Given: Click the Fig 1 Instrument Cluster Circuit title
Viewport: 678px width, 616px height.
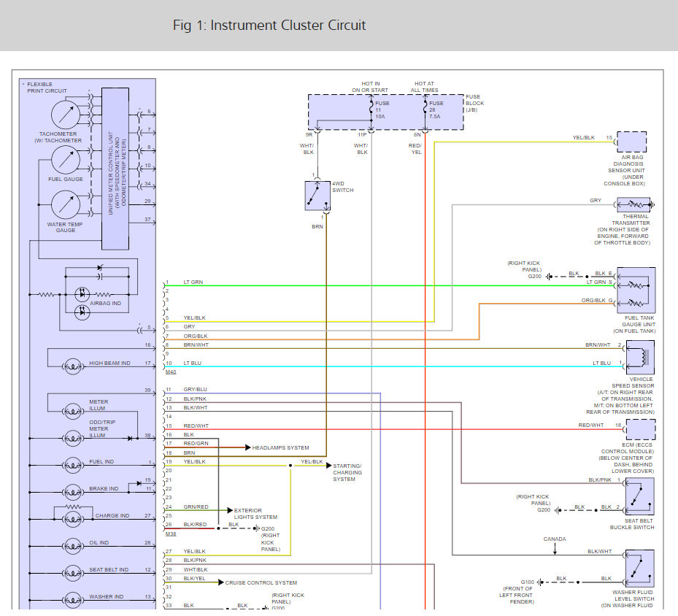Looking at the screenshot, I should [x=269, y=26].
